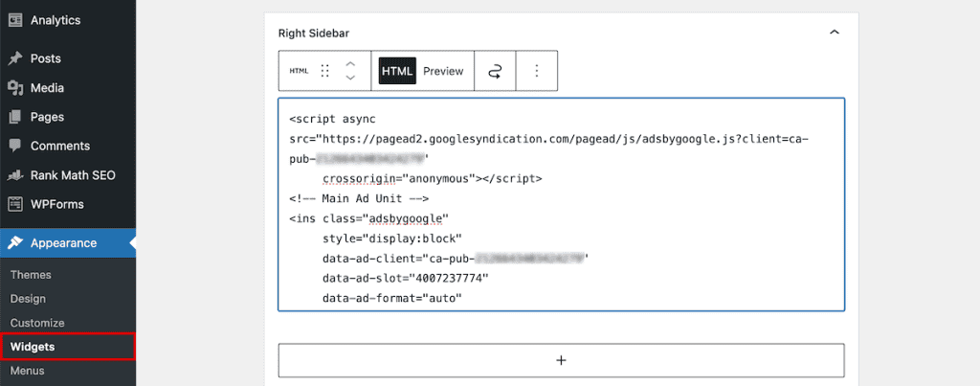Click the text data-ad-format="auto"
This screenshot has height=386, width=980.
click(391, 299)
